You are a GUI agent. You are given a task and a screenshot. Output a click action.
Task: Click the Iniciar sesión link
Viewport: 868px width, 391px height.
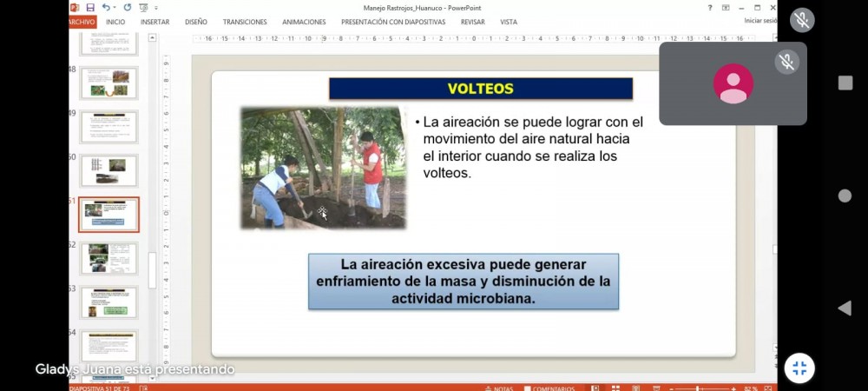click(759, 22)
